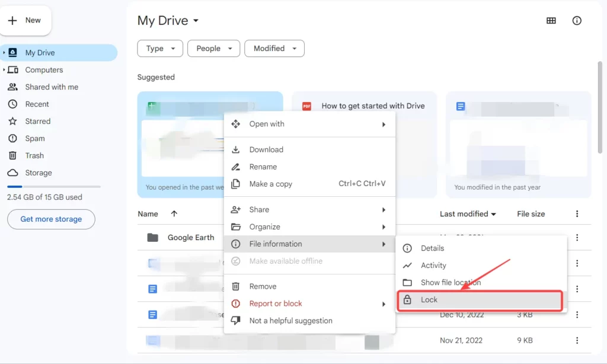Open more actions for the Google Earth row

[x=577, y=237]
